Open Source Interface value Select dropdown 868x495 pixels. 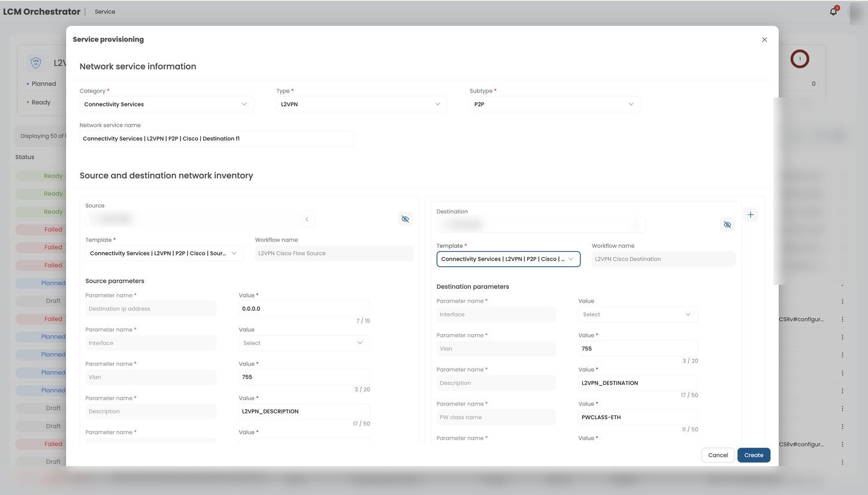(x=304, y=343)
